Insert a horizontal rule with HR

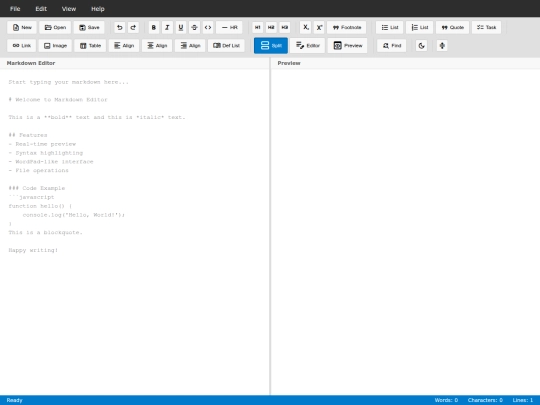pyautogui.click(x=229, y=28)
